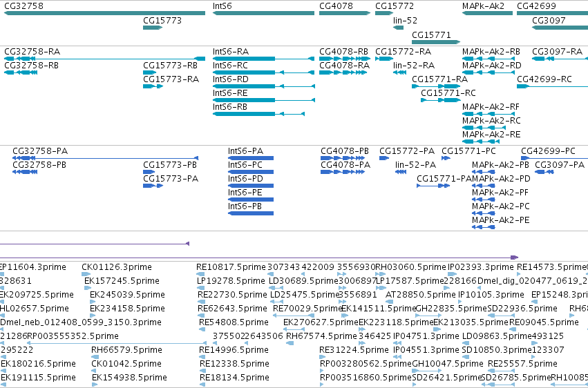Viewport: 588px width, 388px height.
Task: Click the CG32758 gene label
Action: (x=23, y=6)
